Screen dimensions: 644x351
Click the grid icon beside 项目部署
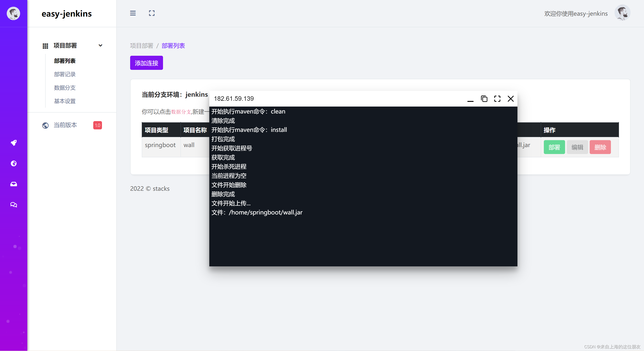click(45, 46)
